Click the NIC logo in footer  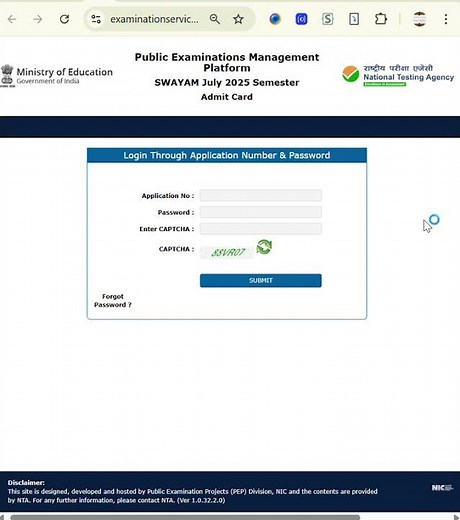pos(442,488)
